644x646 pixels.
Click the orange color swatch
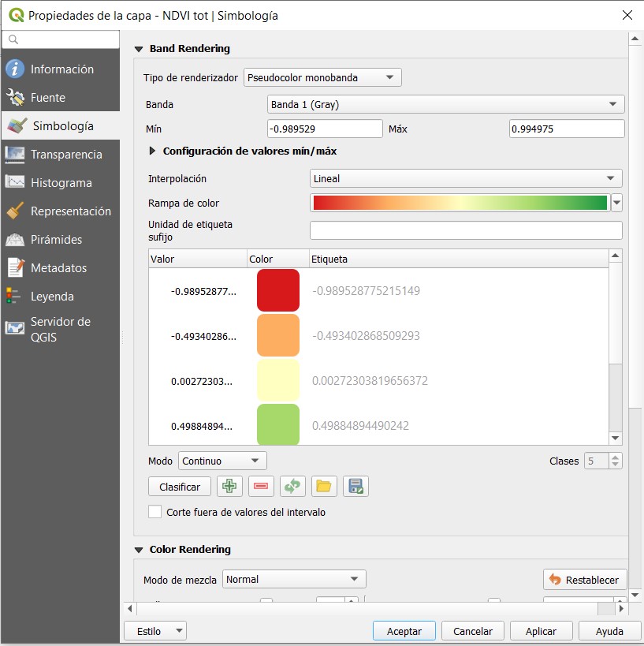coord(278,335)
